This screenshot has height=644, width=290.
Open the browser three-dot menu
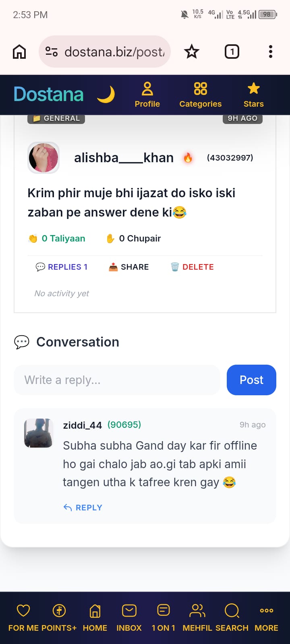[x=271, y=52]
